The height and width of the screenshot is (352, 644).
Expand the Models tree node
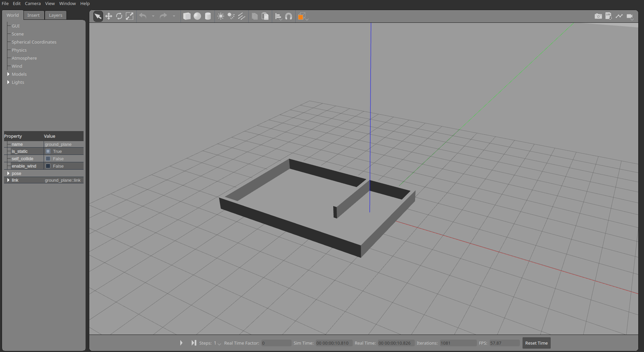pos(8,74)
